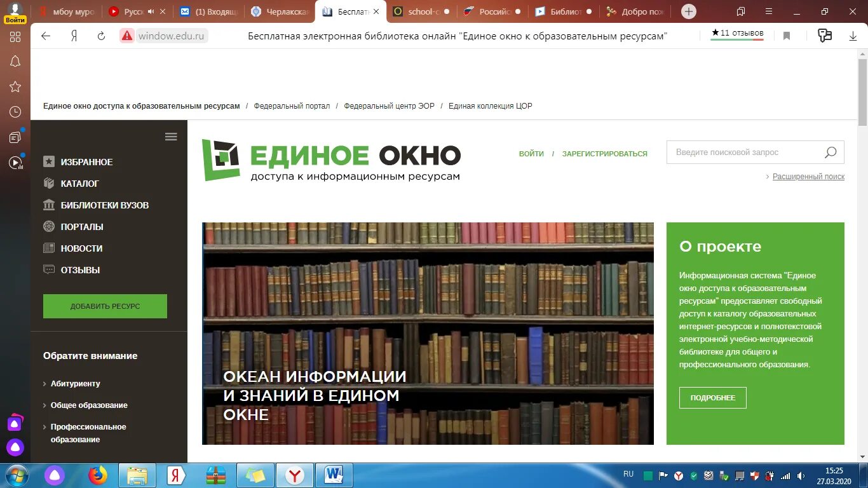The height and width of the screenshot is (488, 868).
Task: Switch to the Черлакская tab
Action: coord(280,11)
